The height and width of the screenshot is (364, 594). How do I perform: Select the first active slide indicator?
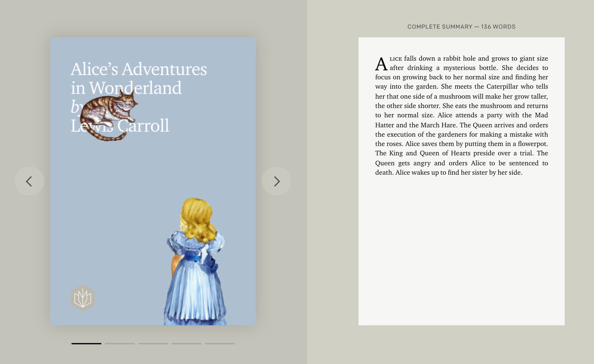(86, 343)
